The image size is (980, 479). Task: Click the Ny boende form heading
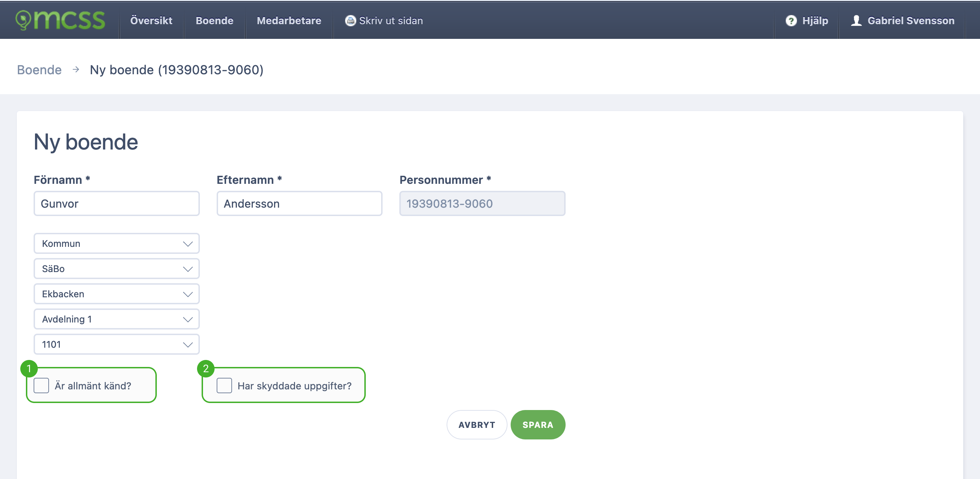tap(86, 142)
